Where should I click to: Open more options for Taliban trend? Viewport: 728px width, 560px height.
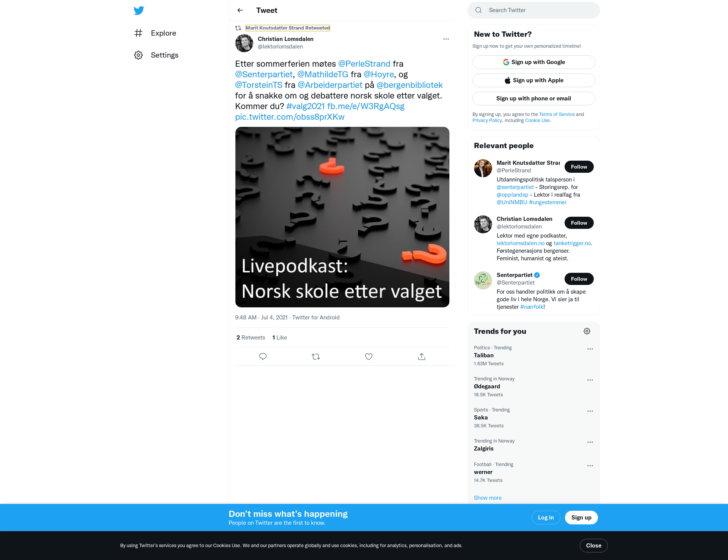(590, 349)
